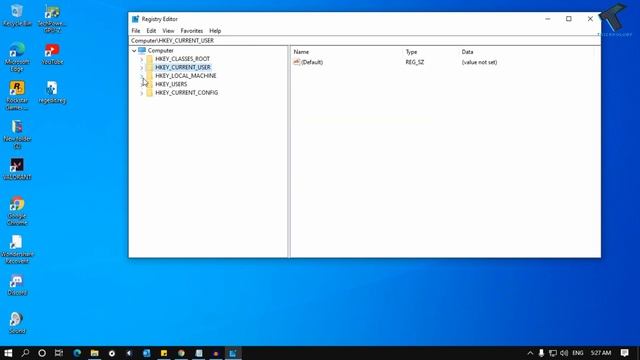
Task: Open the Sticky Notes taskbar icon
Action: [x=164, y=353]
